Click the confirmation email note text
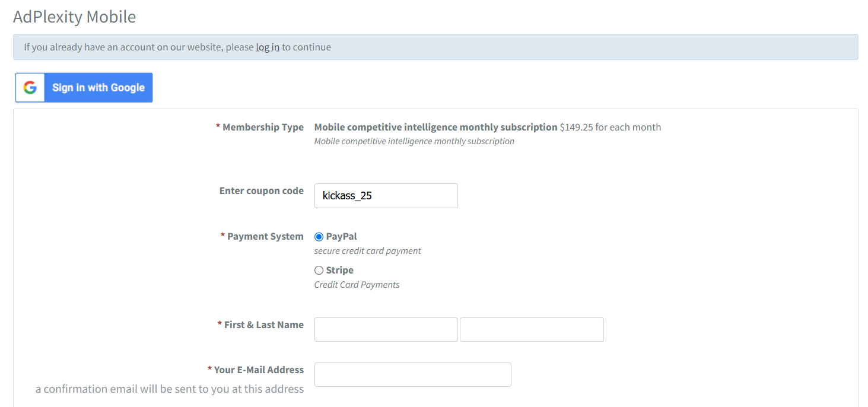The image size is (868, 407). [170, 389]
